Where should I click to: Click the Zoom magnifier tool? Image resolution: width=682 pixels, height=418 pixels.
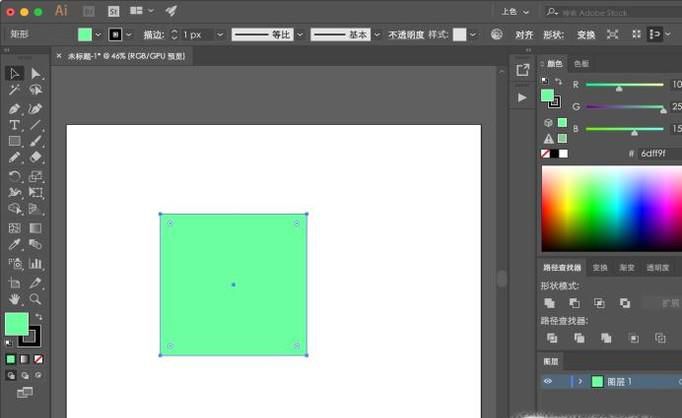pyautogui.click(x=36, y=298)
